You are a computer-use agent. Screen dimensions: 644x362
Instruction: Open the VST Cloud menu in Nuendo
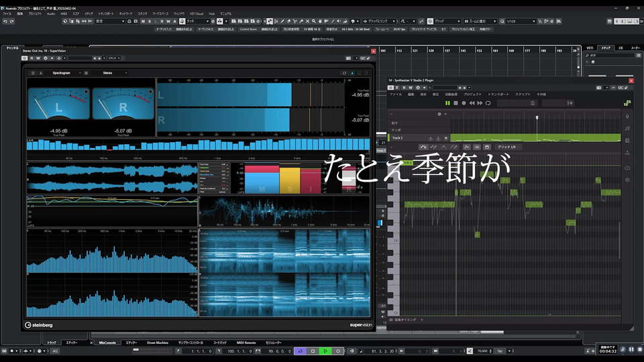click(197, 13)
